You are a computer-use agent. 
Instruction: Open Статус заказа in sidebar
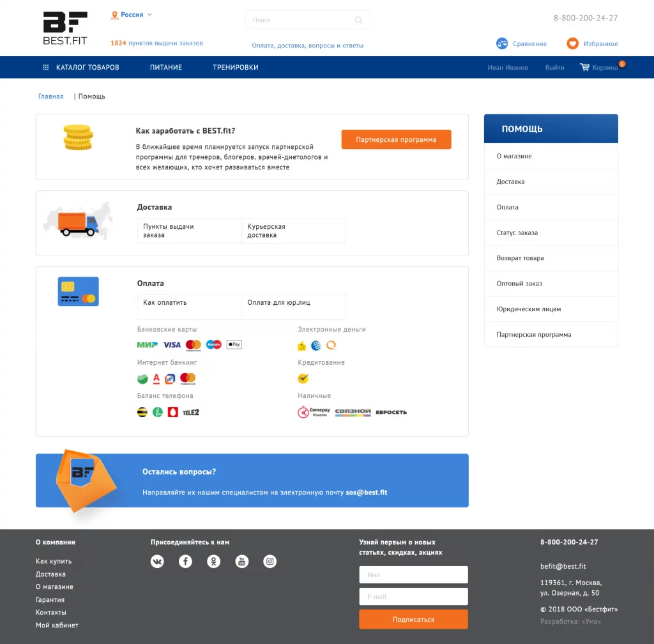tap(551, 233)
